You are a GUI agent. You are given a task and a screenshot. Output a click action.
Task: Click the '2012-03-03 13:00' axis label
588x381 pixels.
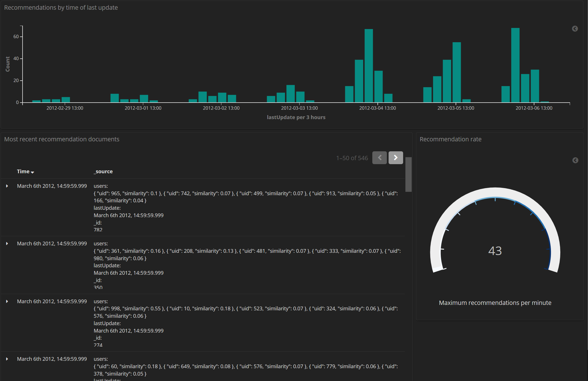point(299,108)
